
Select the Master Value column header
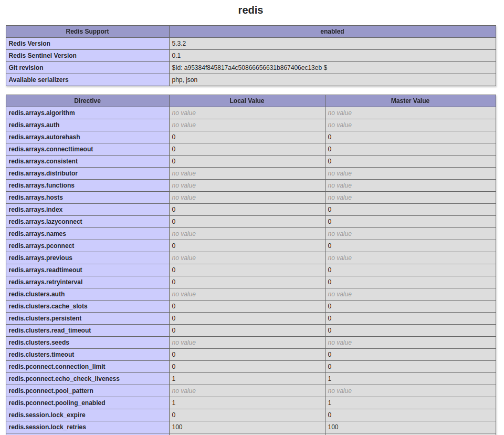click(410, 101)
